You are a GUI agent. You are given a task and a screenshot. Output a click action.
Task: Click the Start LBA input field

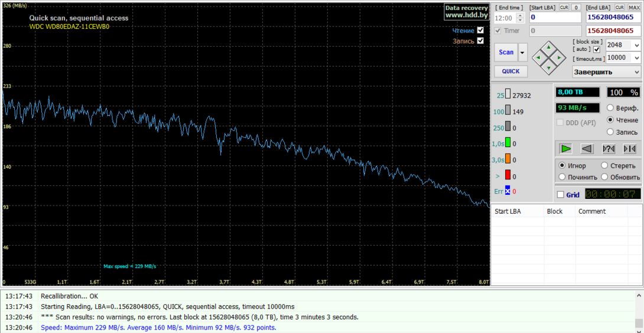click(x=555, y=18)
